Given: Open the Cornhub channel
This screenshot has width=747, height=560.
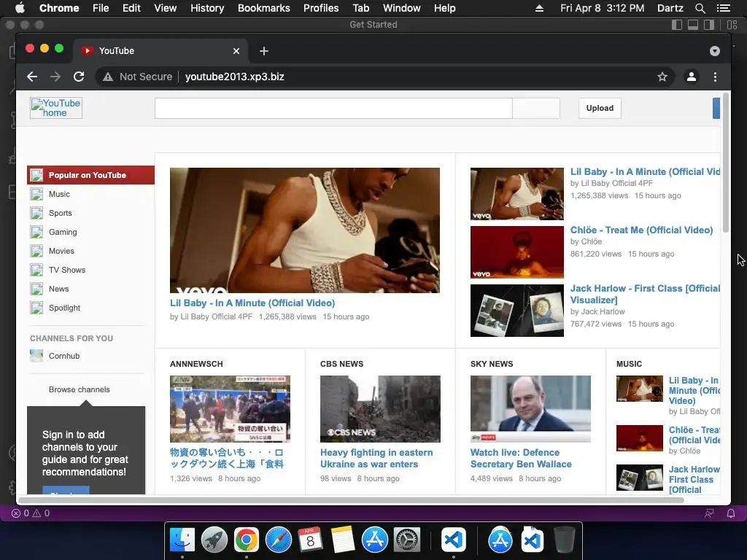Looking at the screenshot, I should [x=64, y=356].
